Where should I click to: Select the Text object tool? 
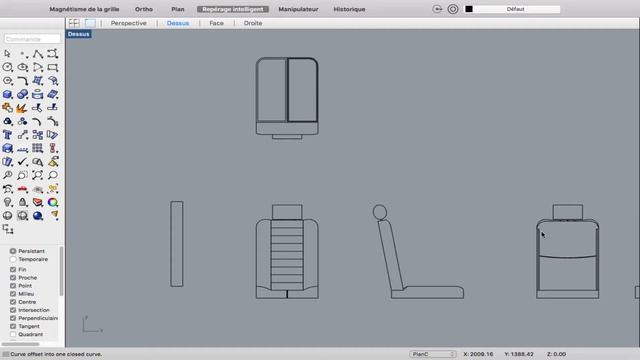[7, 135]
